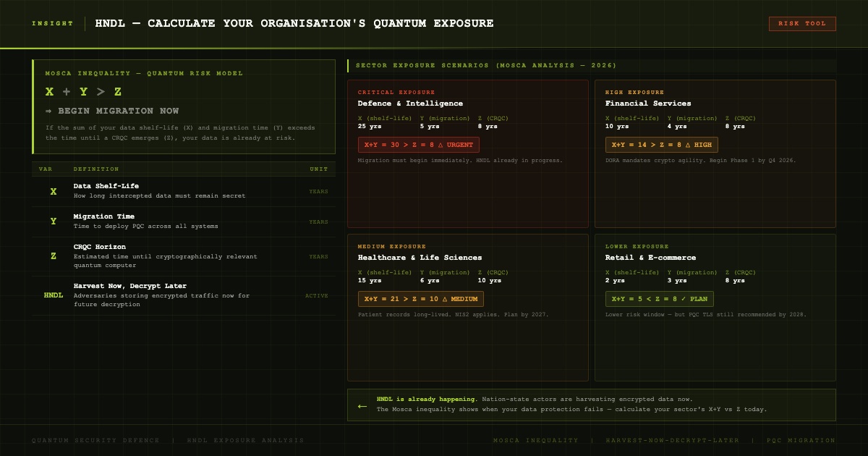The height and width of the screenshot is (456, 868).
Task: Click '⇒ BEGIN MIGRATION NOW' text
Action: pos(112,111)
